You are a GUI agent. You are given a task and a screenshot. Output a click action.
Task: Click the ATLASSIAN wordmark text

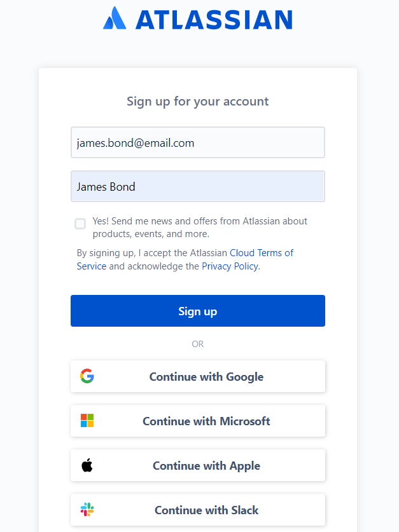(214, 20)
